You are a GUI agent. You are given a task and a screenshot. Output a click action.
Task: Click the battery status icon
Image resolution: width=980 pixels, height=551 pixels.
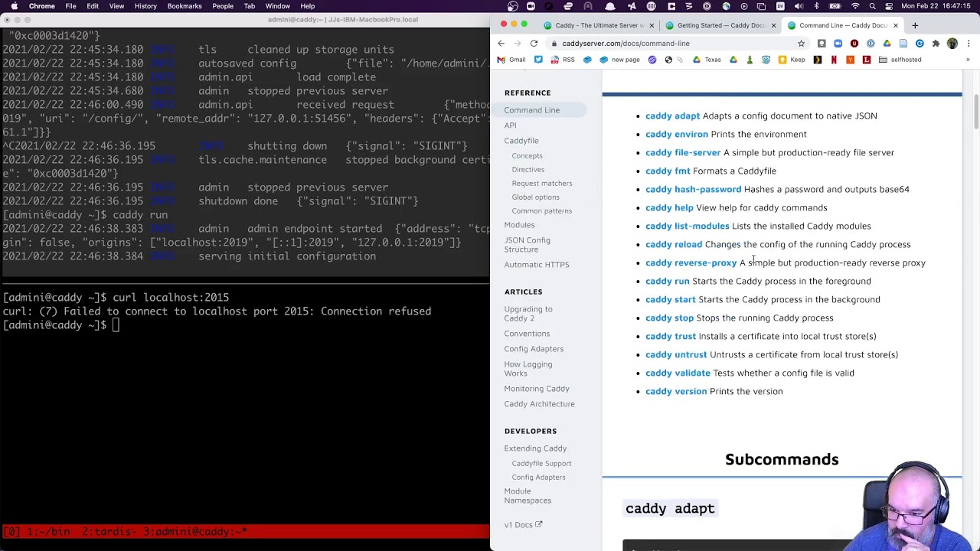(x=835, y=6)
